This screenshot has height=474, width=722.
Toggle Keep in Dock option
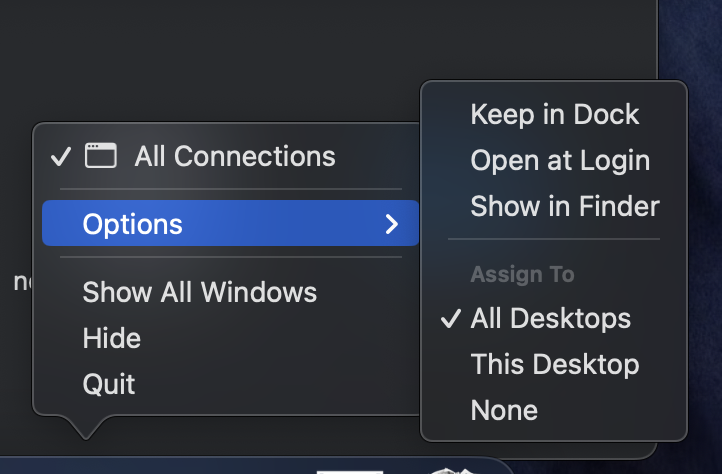point(554,114)
